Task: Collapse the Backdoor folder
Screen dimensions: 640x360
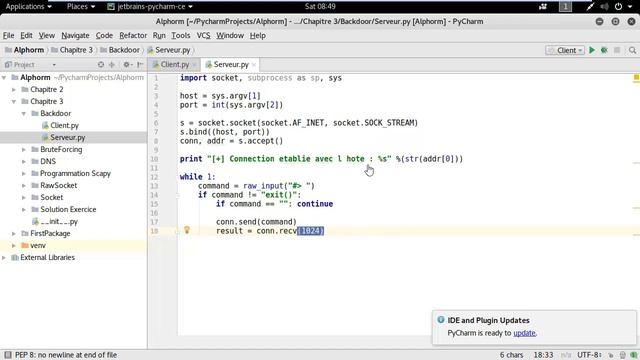Action: click(x=24, y=113)
